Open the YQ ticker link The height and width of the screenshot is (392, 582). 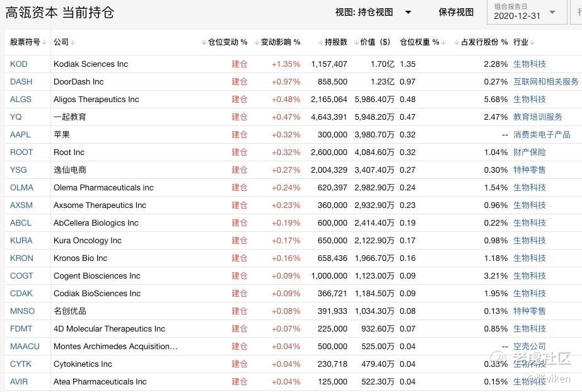pos(16,117)
